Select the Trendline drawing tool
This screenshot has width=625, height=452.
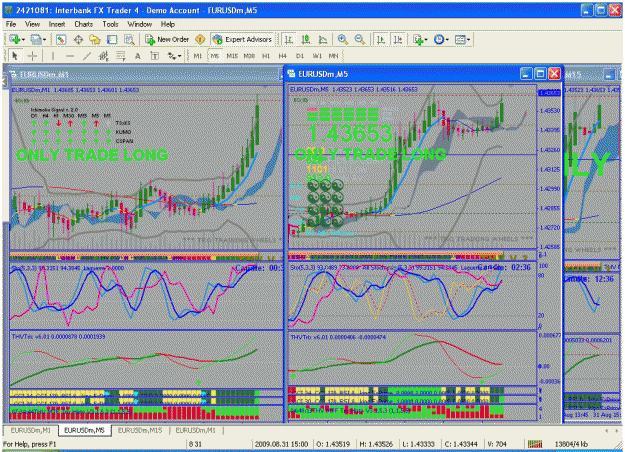coord(86,56)
